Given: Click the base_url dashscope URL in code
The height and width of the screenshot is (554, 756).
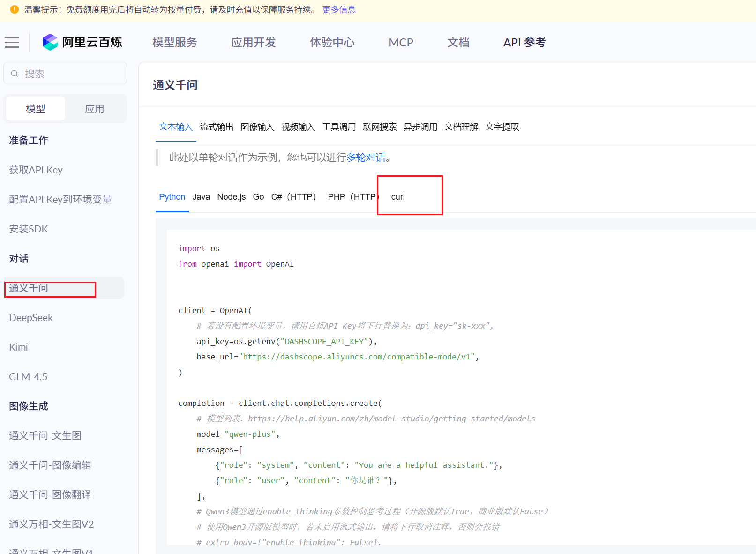Looking at the screenshot, I should pos(359,357).
